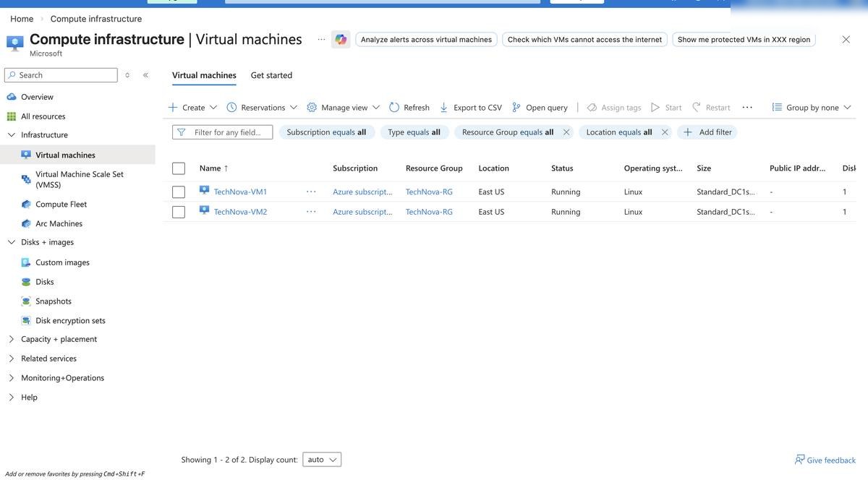Open the ellipsis menu for TechNova-VM1
The image size is (868, 480).
pyautogui.click(x=311, y=192)
